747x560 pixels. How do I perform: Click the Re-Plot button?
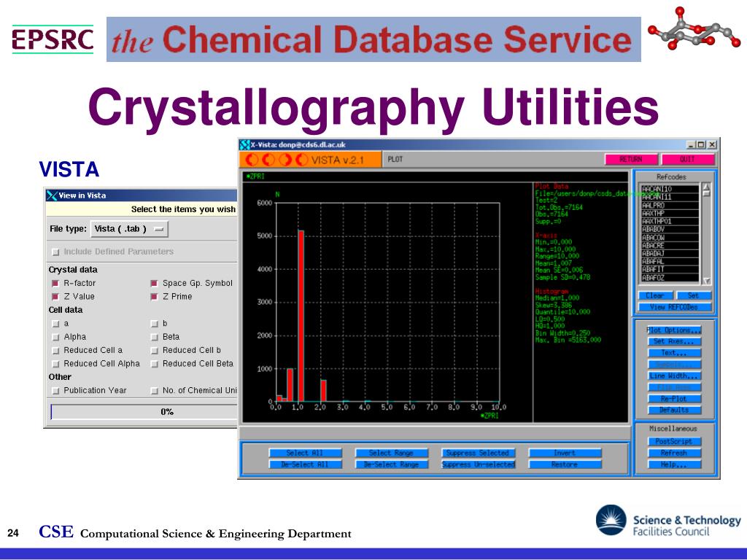[x=674, y=399]
